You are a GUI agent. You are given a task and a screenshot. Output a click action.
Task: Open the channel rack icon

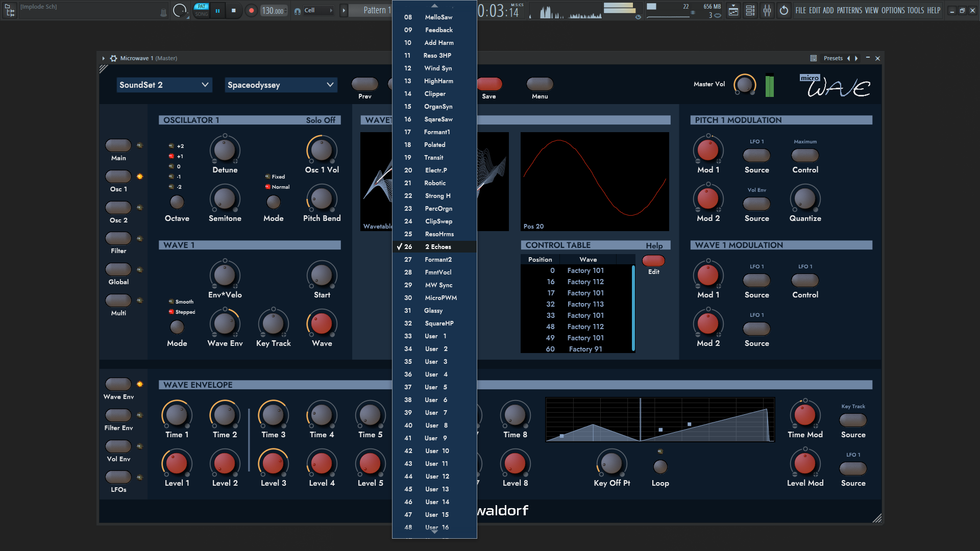pos(750,10)
